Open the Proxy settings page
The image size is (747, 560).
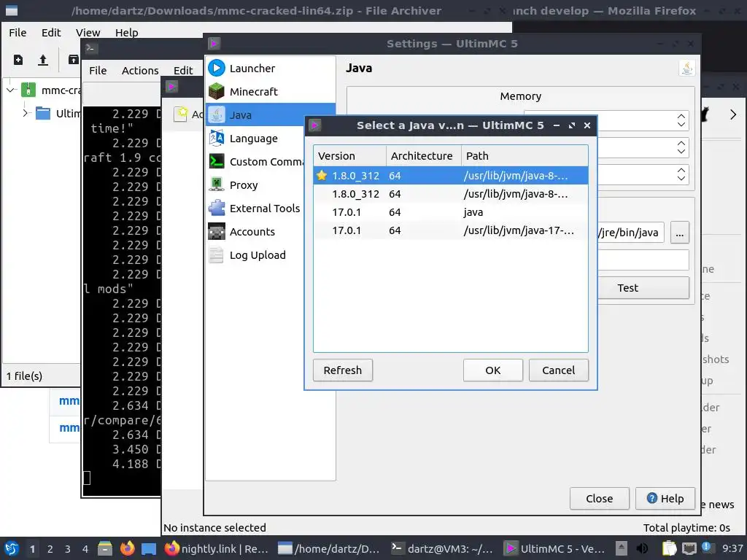pos(255,184)
